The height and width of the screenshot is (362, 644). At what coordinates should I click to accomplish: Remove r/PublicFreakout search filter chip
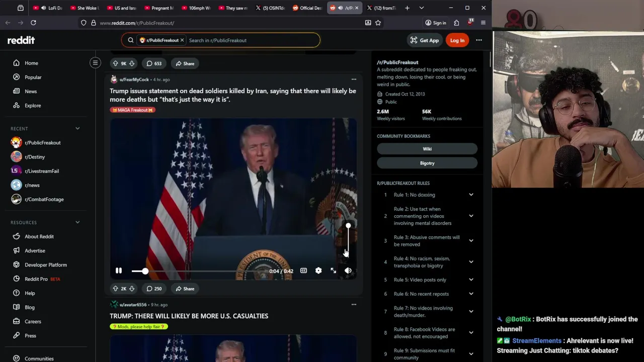coord(182,40)
